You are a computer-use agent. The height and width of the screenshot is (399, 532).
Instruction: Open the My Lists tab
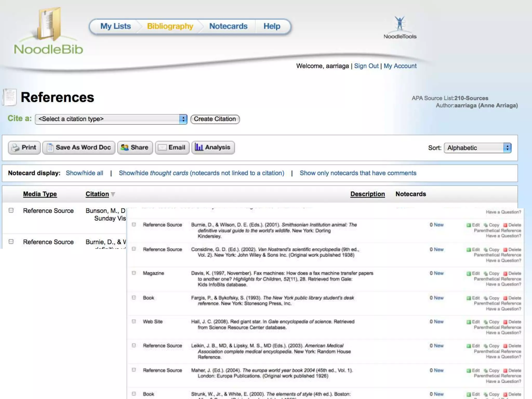click(x=115, y=26)
